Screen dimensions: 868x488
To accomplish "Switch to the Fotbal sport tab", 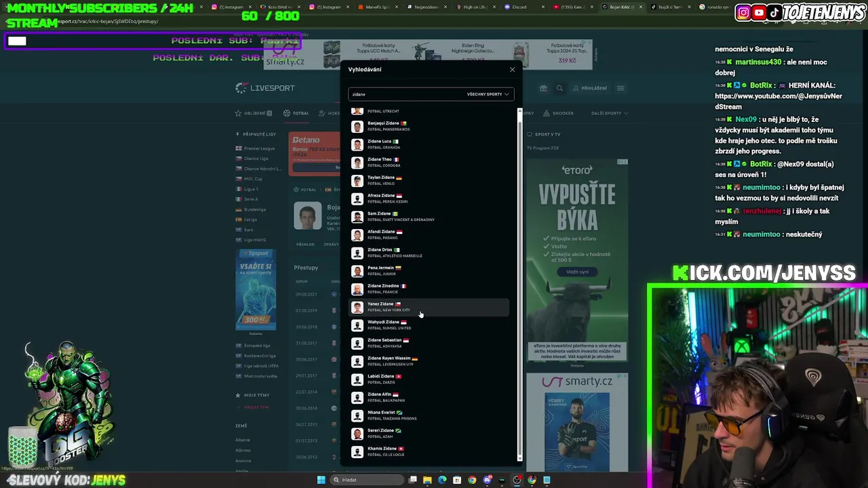I will 296,113.
